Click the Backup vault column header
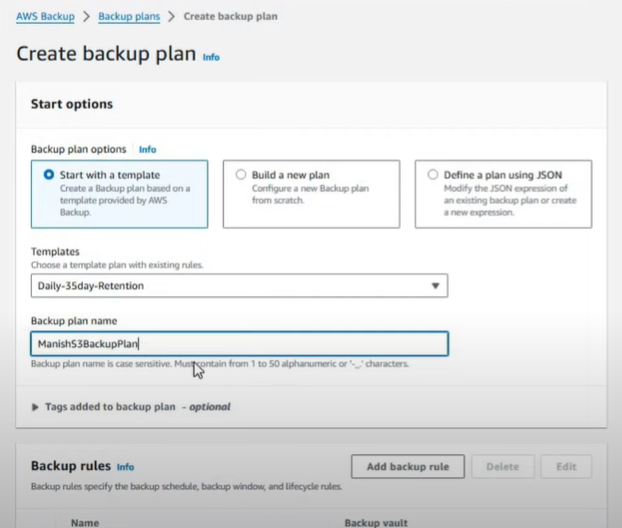The image size is (622, 528). pyautogui.click(x=376, y=523)
